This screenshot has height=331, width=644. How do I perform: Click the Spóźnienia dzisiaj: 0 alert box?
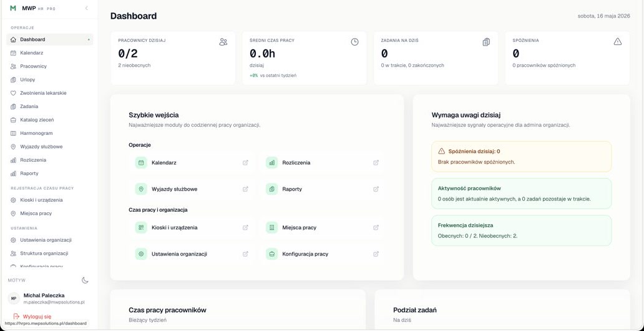[521, 157]
